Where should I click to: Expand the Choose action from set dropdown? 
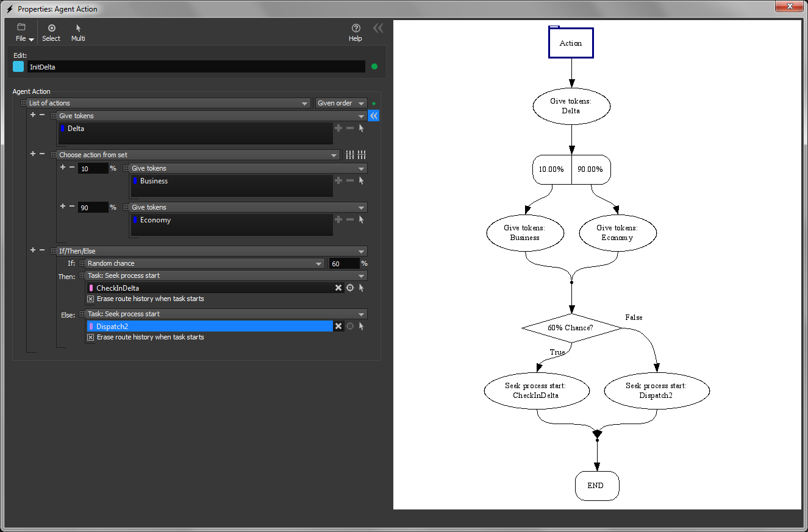(198, 155)
